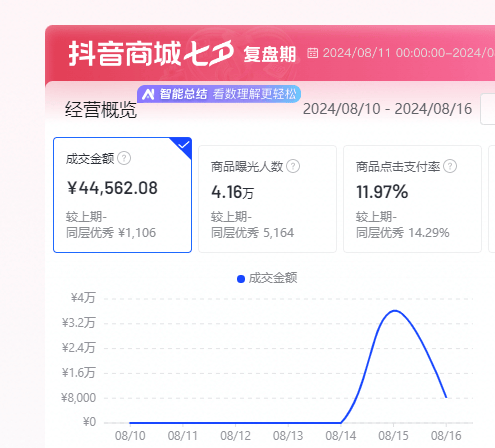Image resolution: width=495 pixels, height=448 pixels.
Task: Click the 08/10 x-axis label
Action: point(130,436)
